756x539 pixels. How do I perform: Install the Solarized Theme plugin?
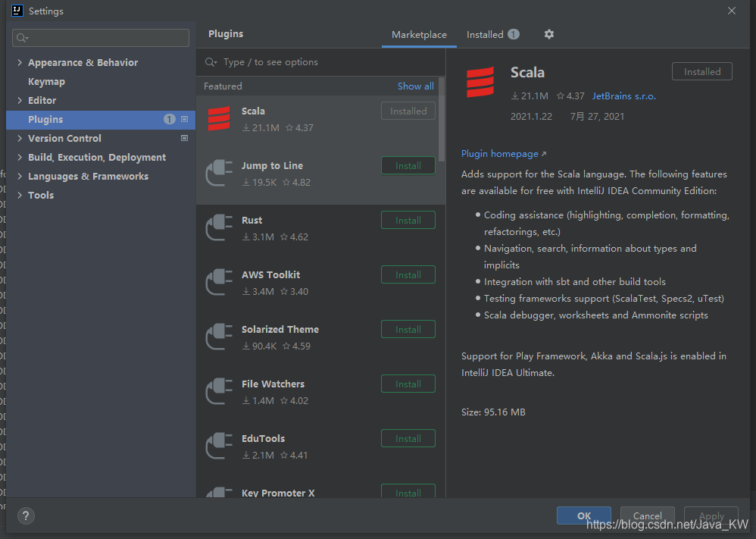coord(408,329)
